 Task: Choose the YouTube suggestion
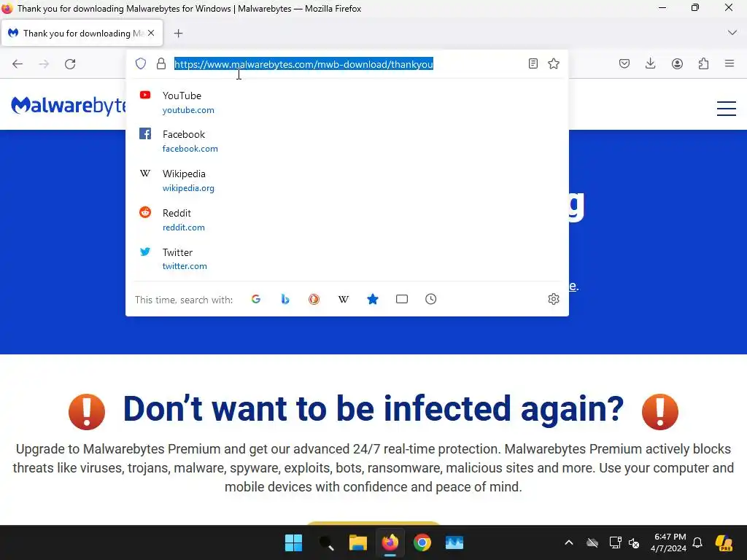[347, 102]
